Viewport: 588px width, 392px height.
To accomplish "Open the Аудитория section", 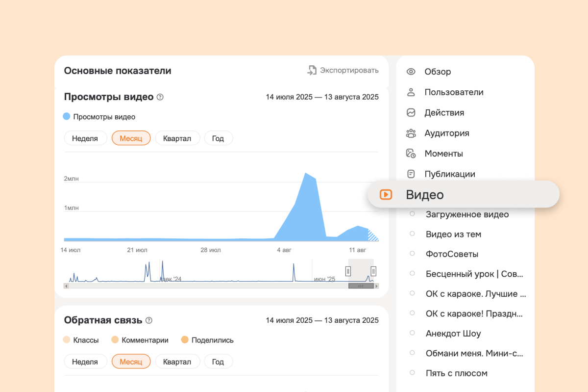I will (447, 133).
